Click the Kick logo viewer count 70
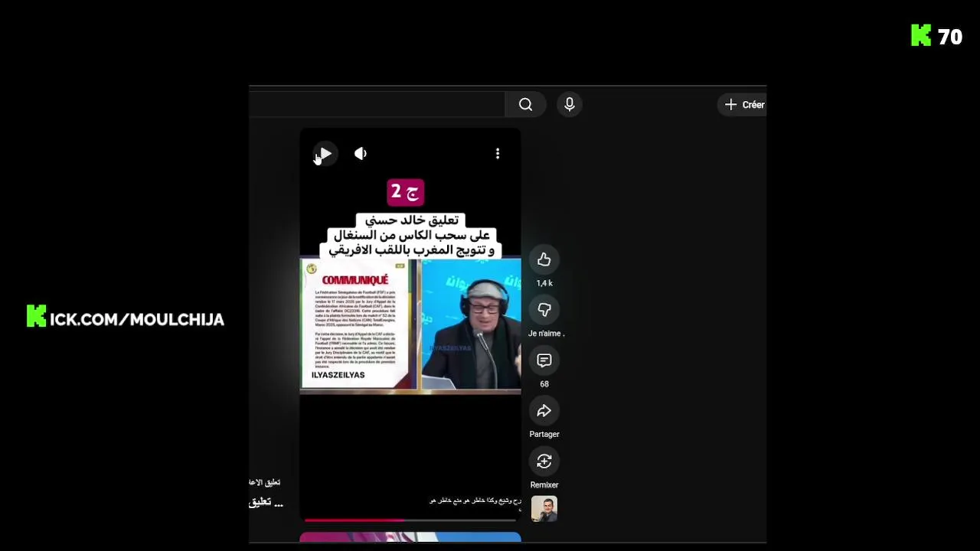The width and height of the screenshot is (980, 551). tap(936, 36)
